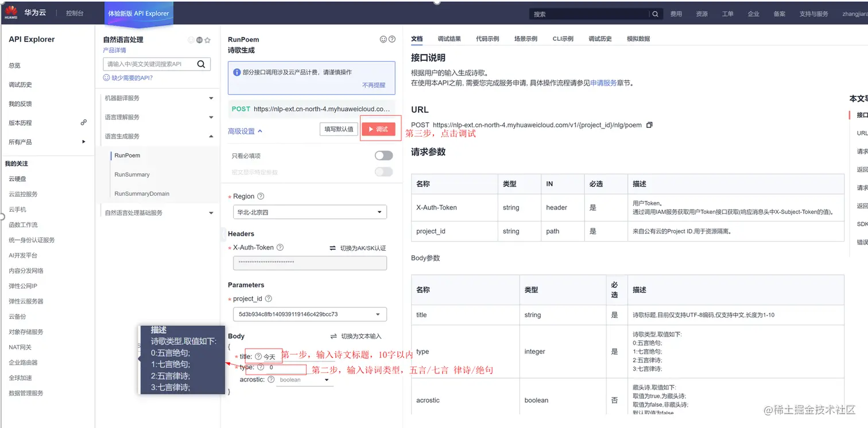Click the swap icon for AK/SK authentication
This screenshot has height=428, width=868.
pos(332,248)
